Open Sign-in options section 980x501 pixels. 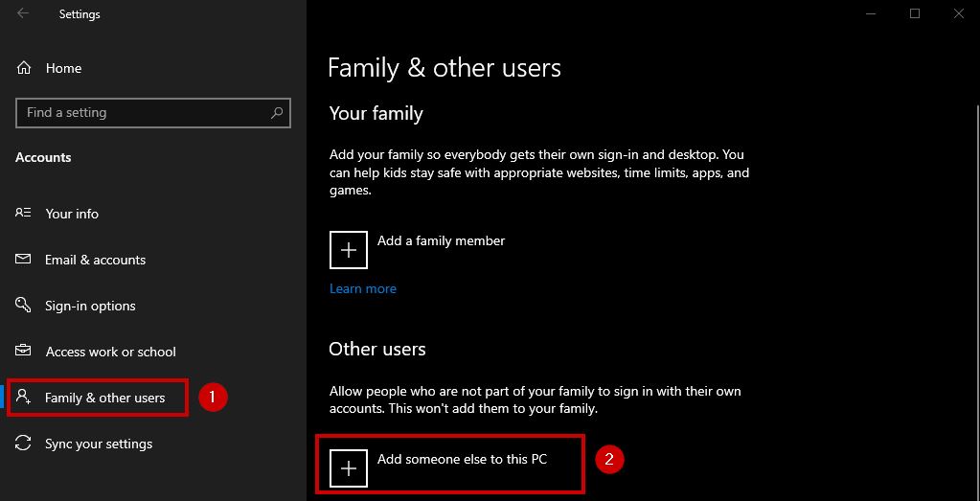pos(90,306)
